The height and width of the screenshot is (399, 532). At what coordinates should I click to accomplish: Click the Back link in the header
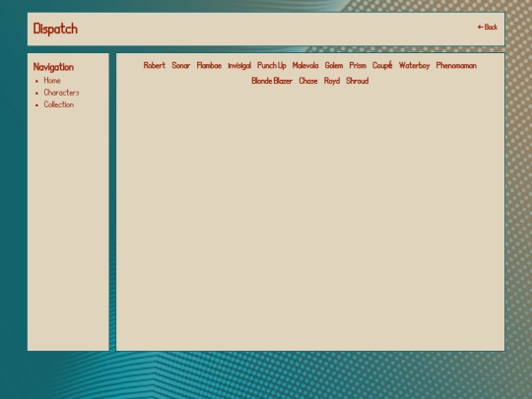(x=488, y=28)
